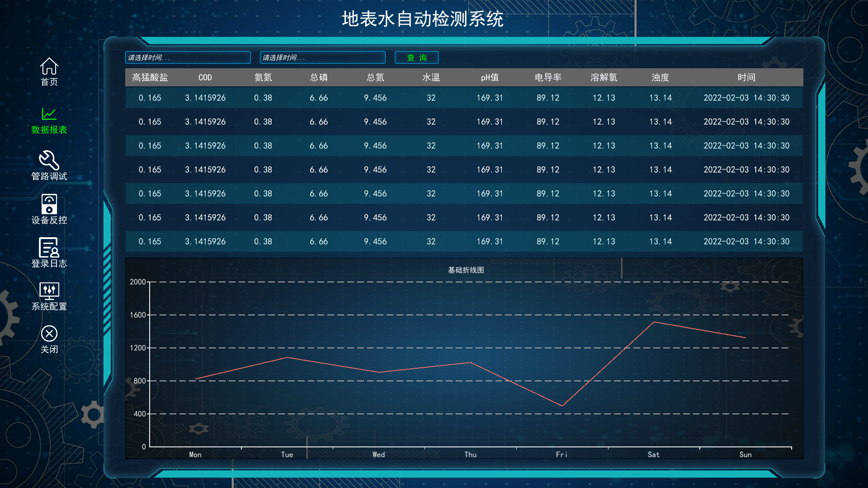The height and width of the screenshot is (488, 868).
Task: Click the 关闭 close circle icon
Action: coord(49,333)
